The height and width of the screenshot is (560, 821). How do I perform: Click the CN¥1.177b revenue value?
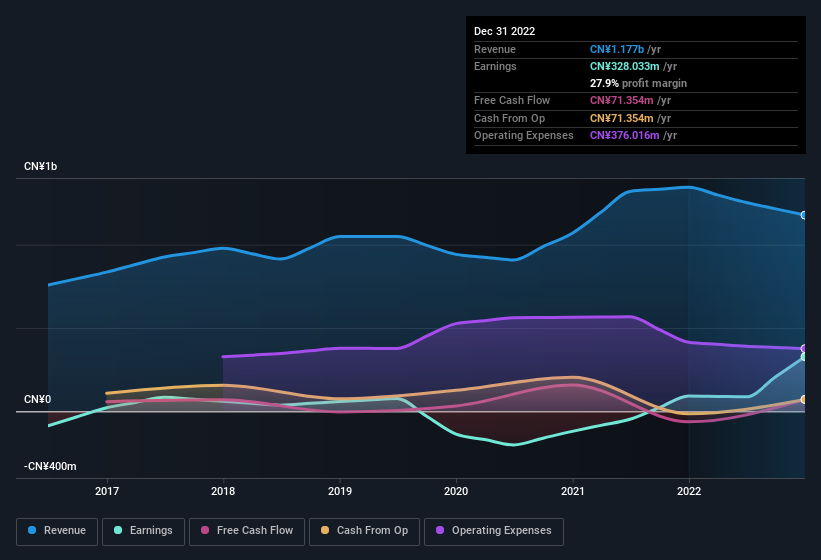pos(617,49)
